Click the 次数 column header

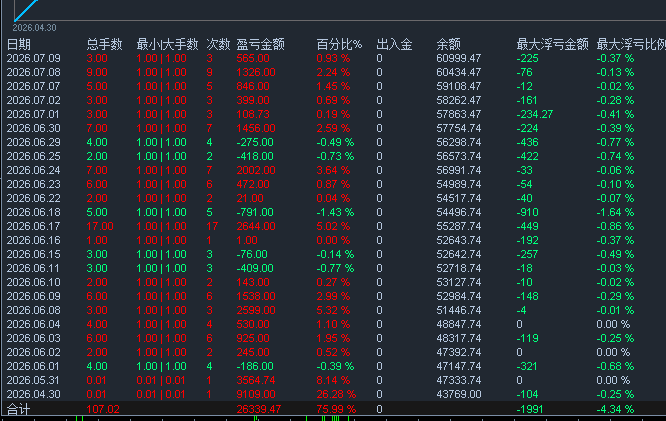click(x=218, y=44)
